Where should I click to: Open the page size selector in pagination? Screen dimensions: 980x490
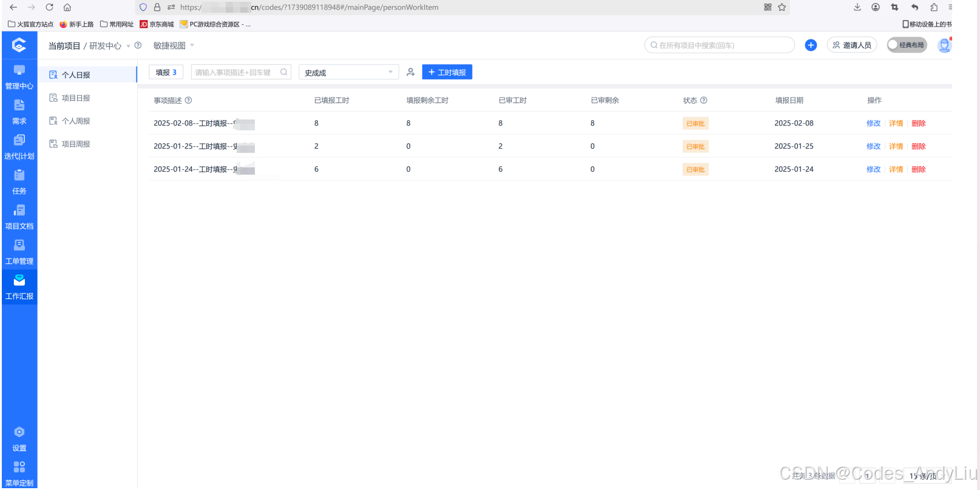pyautogui.click(x=922, y=476)
